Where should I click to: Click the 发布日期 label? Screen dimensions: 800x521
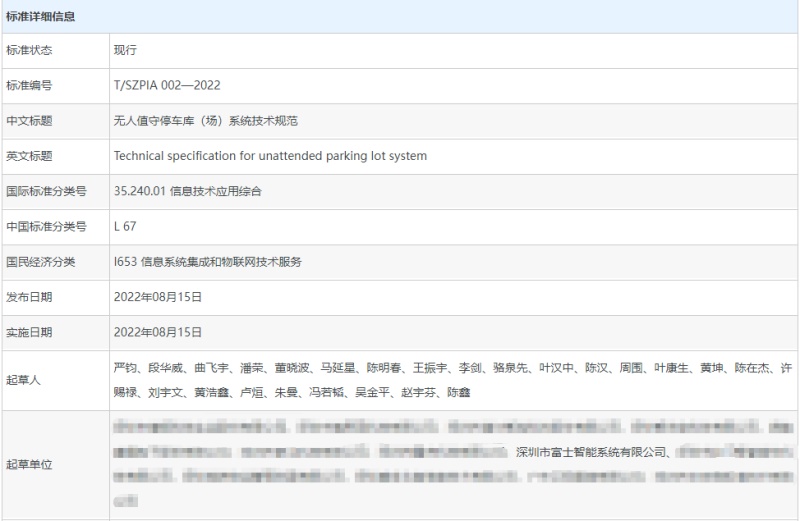pyautogui.click(x=29, y=297)
